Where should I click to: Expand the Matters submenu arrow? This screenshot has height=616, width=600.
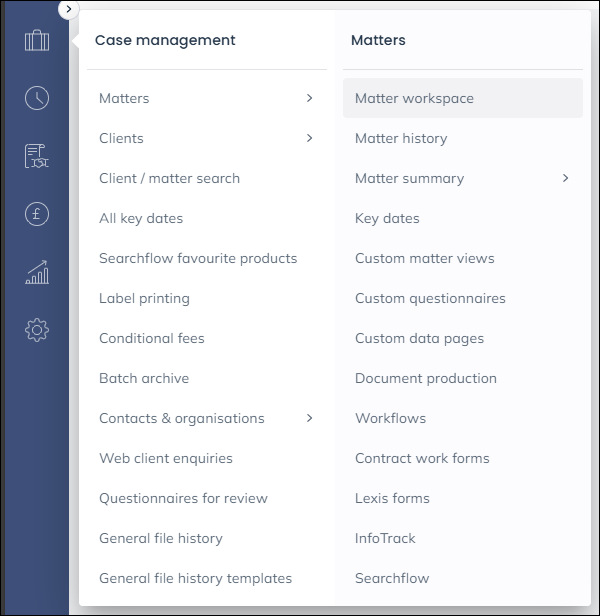tap(309, 98)
